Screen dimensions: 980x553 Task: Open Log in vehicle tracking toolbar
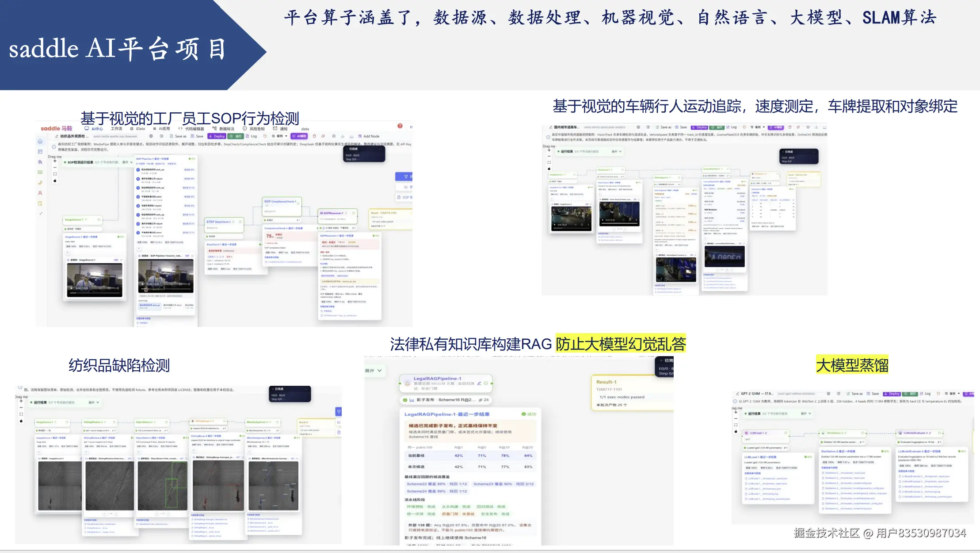tap(732, 127)
